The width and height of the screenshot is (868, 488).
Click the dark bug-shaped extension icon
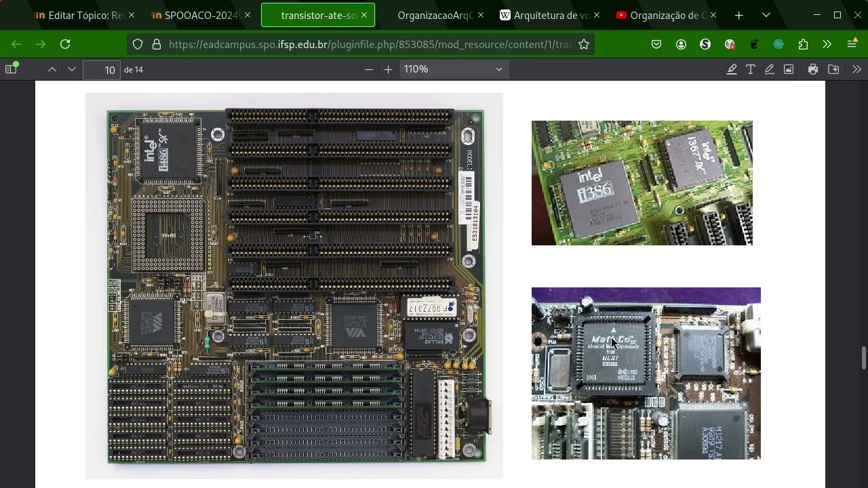[x=754, y=44]
